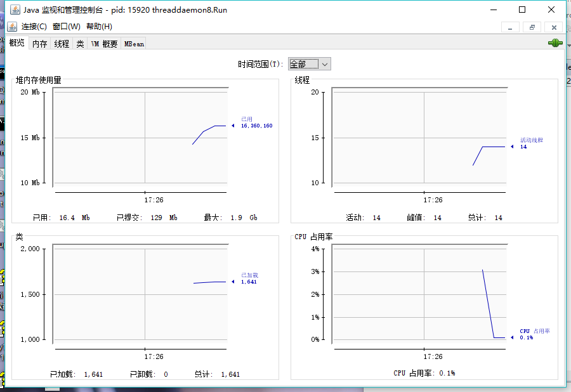
Task: Click the green connection status icon
Action: click(555, 43)
